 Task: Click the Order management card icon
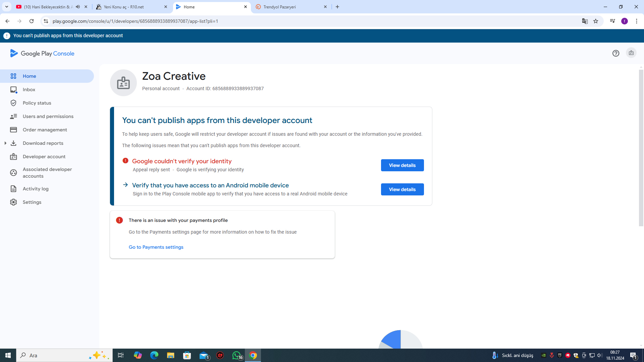(13, 130)
